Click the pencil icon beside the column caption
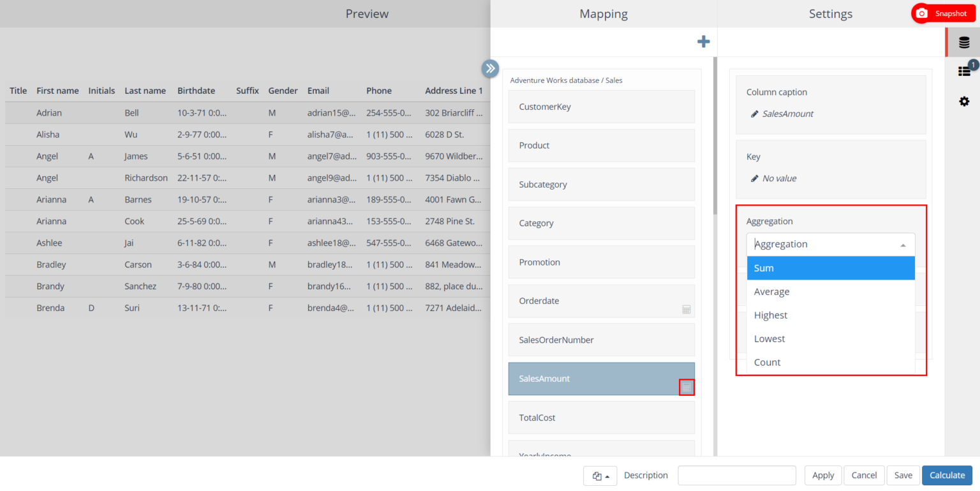This screenshot has height=491, width=980. pyautogui.click(x=755, y=114)
